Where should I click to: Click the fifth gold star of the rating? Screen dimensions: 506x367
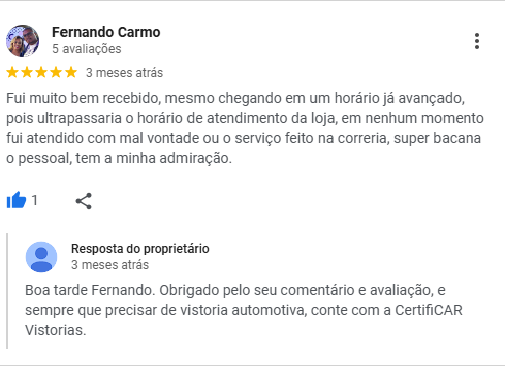(71, 72)
